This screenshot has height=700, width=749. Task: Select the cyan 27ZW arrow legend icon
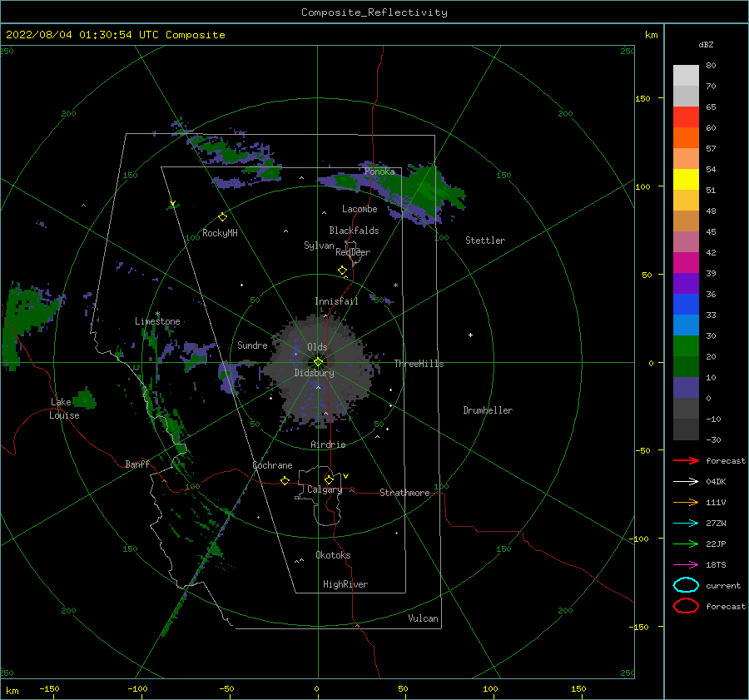click(x=686, y=524)
